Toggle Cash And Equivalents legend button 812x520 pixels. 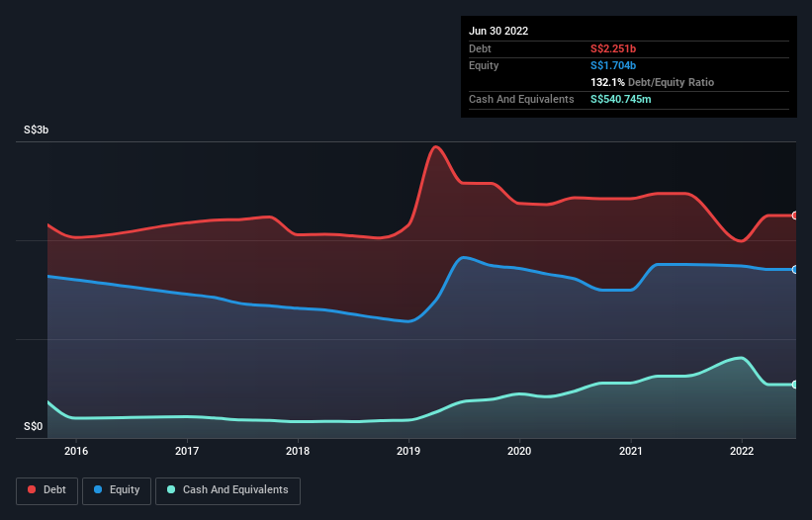point(227,490)
